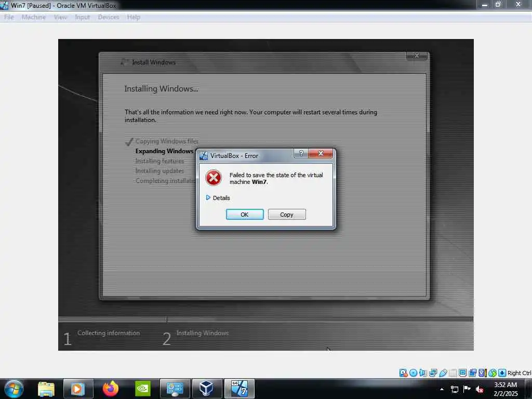Screen dimensions: 532x399
Task: Click the Show Desktop strip on the taskbar
Action: click(529, 389)
